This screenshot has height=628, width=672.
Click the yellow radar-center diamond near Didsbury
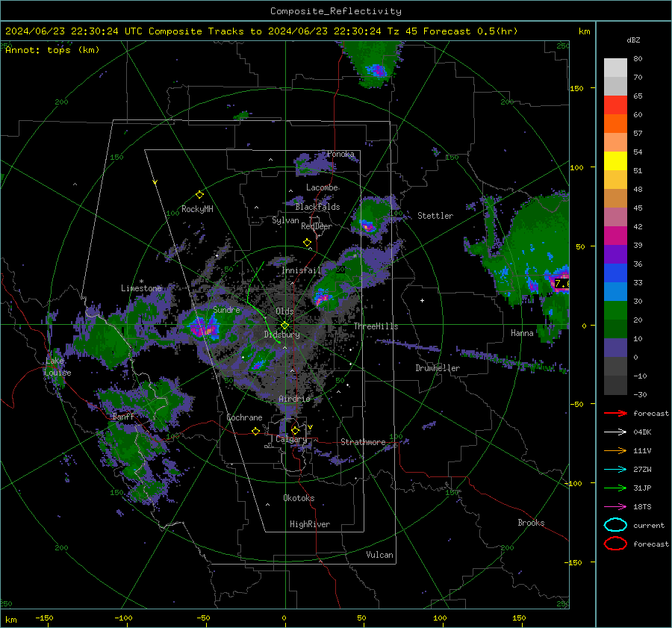[x=285, y=326]
